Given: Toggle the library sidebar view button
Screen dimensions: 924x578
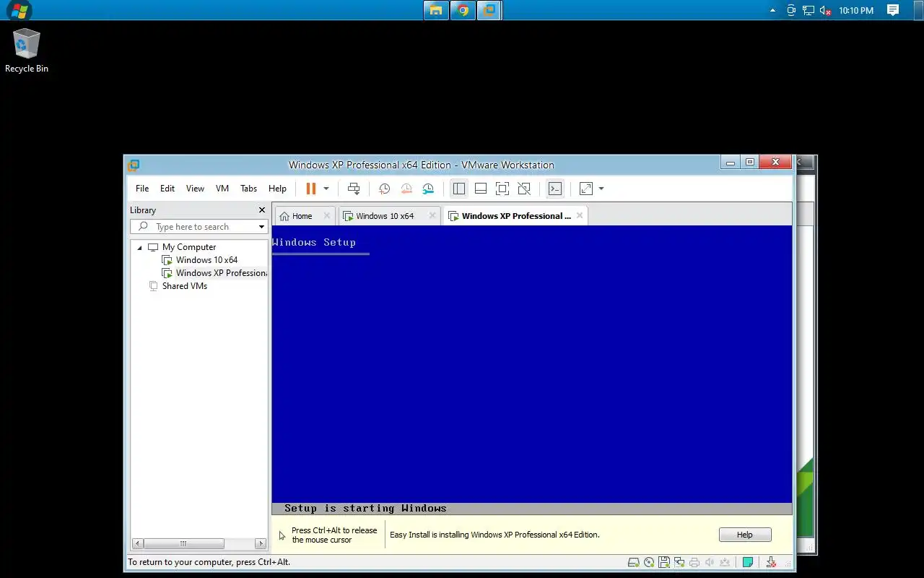Looking at the screenshot, I should click(x=459, y=189).
